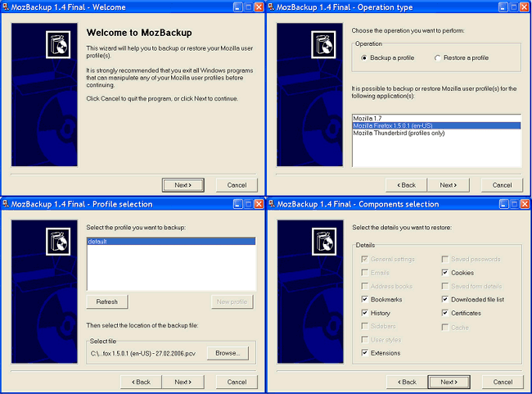The width and height of the screenshot is (532, 394).
Task: Click Next in the Components selection window
Action: click(x=449, y=382)
